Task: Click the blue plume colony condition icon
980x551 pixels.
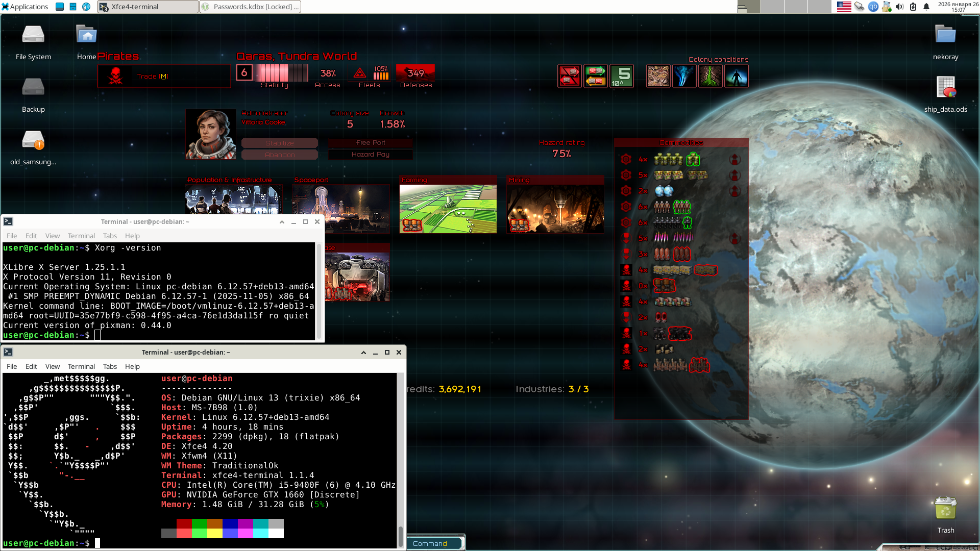Action: pyautogui.click(x=684, y=76)
